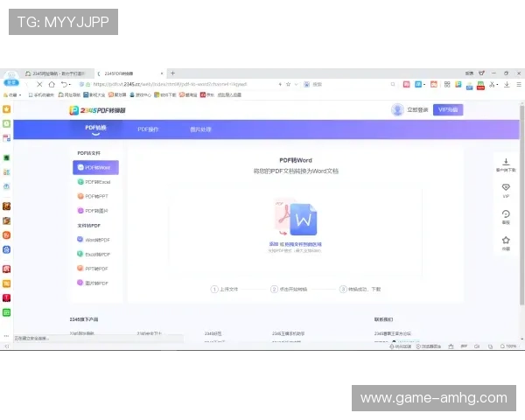
Task: Collapse the left sidebar with bottom arrow
Action: coord(6,346)
